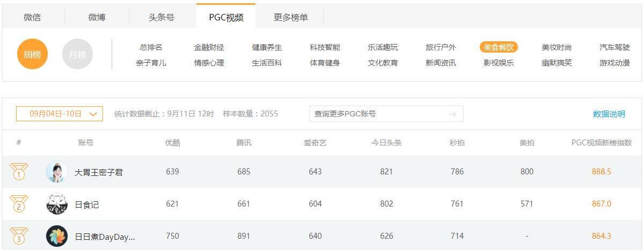Click the rank 3 medal icon
Image resolution: width=644 pixels, height=250 pixels.
point(19,236)
